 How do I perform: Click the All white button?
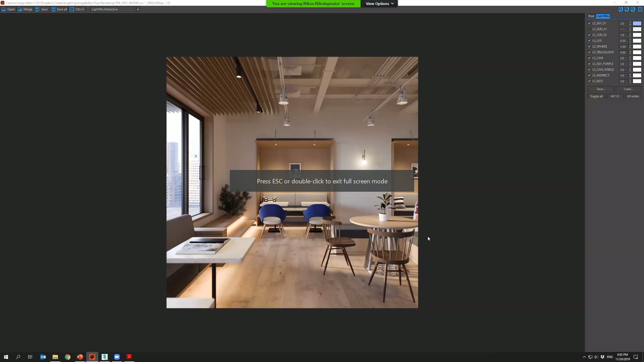coord(633,96)
